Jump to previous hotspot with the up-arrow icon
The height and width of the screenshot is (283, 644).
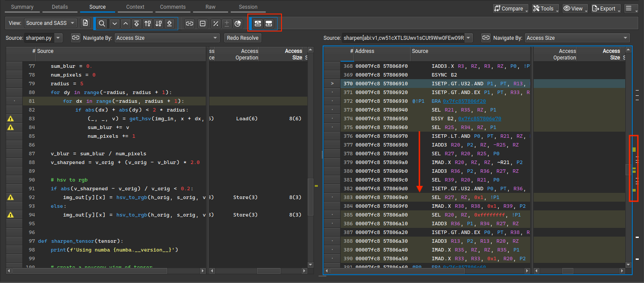[148, 23]
